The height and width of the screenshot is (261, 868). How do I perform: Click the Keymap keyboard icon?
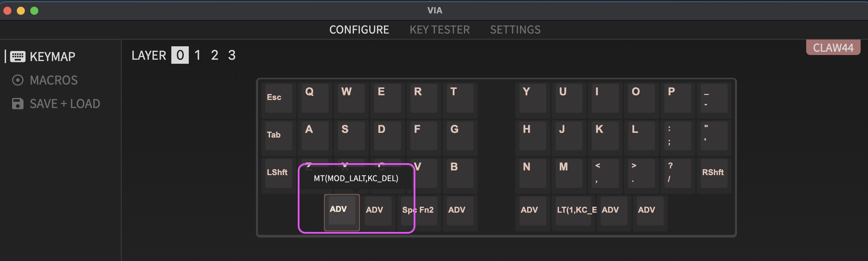tap(17, 56)
